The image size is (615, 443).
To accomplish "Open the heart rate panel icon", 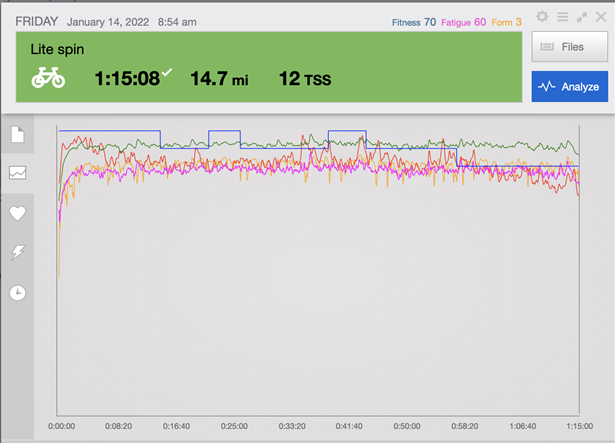I will (17, 213).
